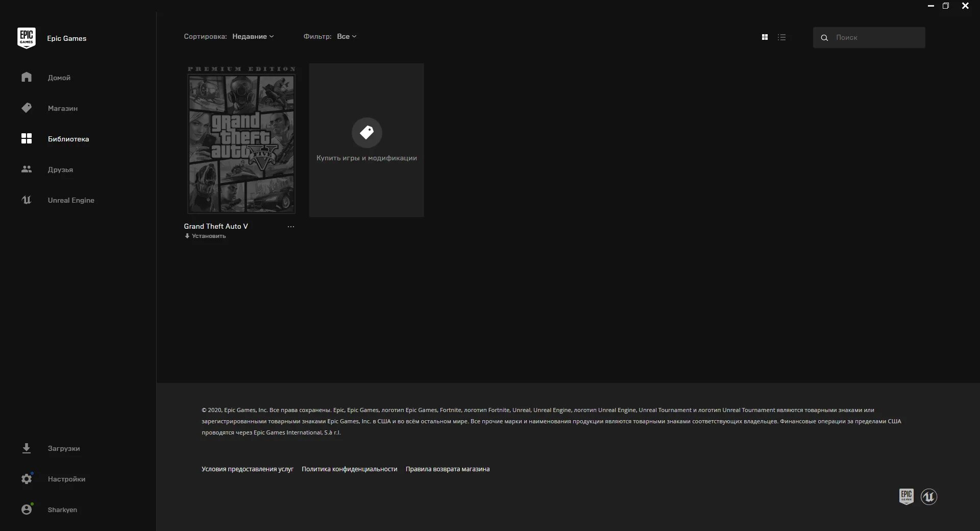Open Grand Theft Auto V three-dot options
Viewport: 980px width, 531px height.
(x=291, y=227)
